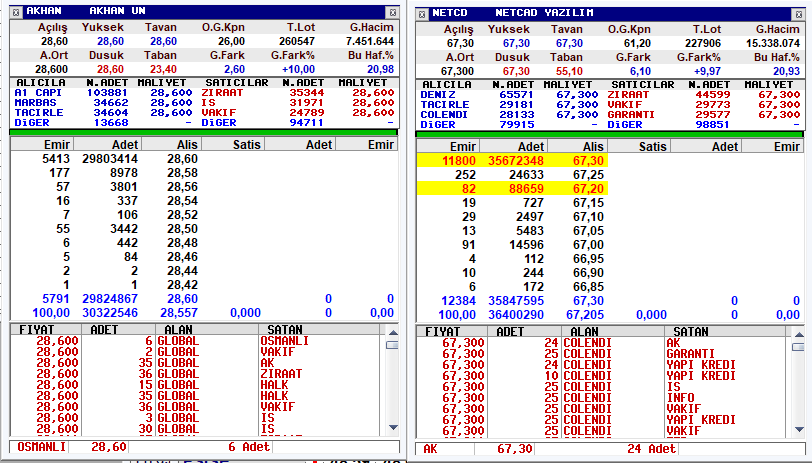
Task: Click NETCD weighted average 67,205
Action: (585, 315)
